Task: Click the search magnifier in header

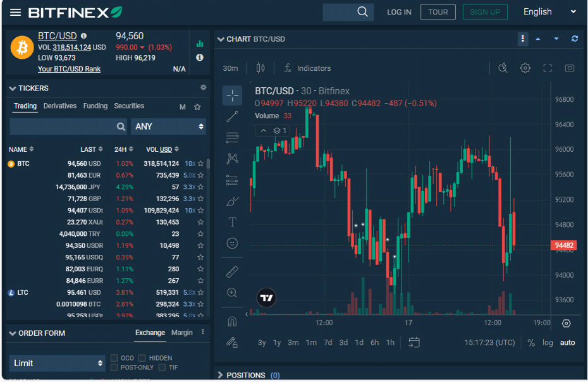Action: (362, 11)
